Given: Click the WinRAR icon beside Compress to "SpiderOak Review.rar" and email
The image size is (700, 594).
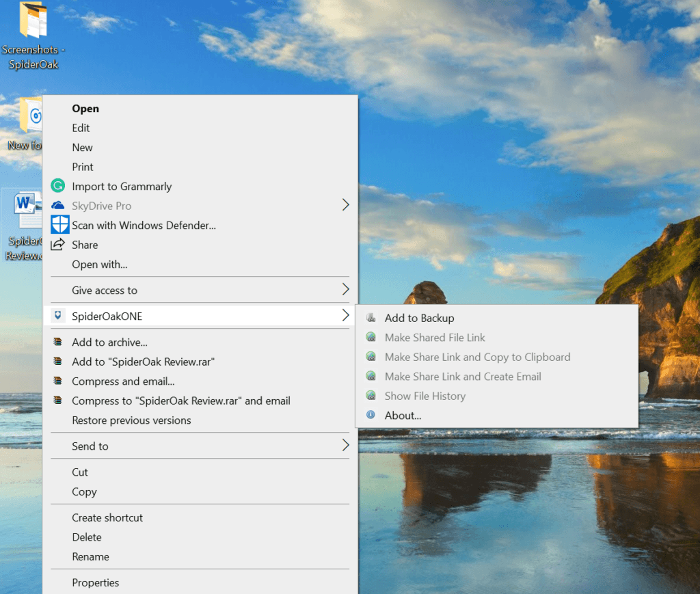Looking at the screenshot, I should click(57, 400).
